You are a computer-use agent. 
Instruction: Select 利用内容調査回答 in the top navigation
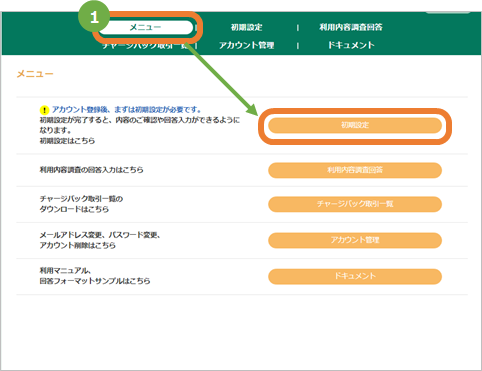[x=351, y=27]
